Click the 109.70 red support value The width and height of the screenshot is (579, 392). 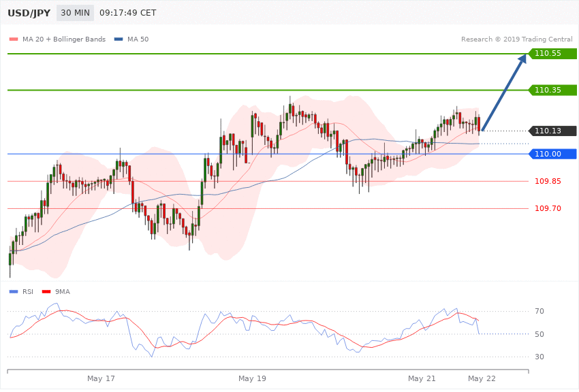pos(548,208)
